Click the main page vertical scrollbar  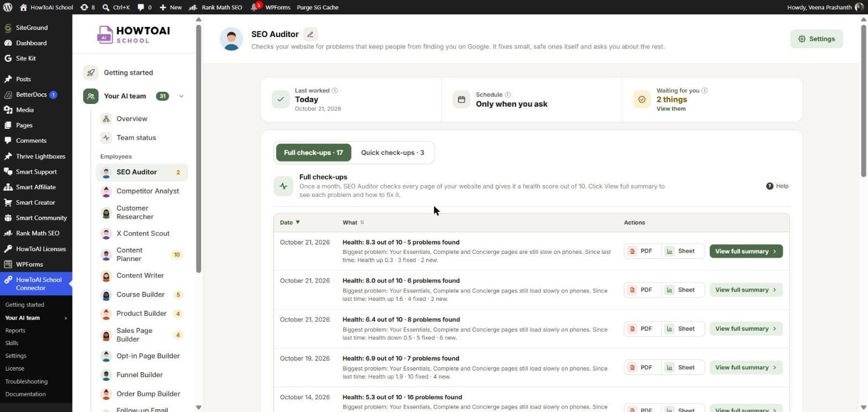[x=863, y=100]
